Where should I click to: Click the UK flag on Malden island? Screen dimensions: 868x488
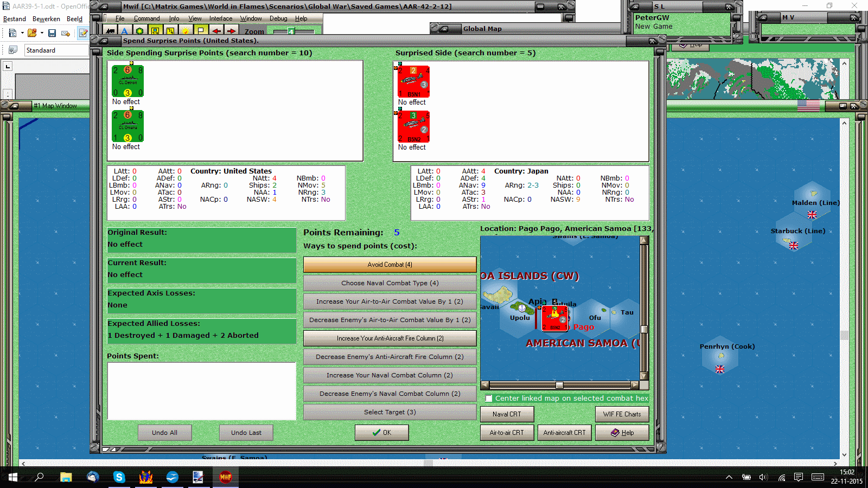(812, 215)
